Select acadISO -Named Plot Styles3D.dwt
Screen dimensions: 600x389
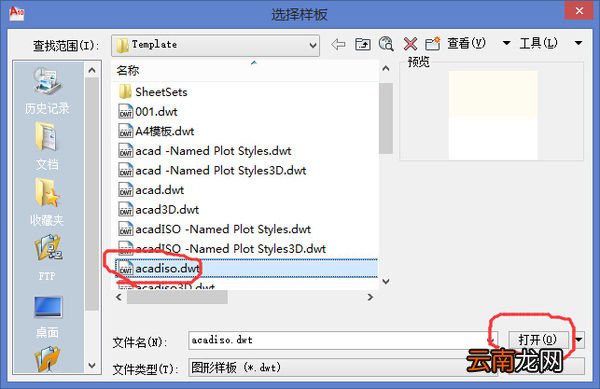(x=222, y=249)
